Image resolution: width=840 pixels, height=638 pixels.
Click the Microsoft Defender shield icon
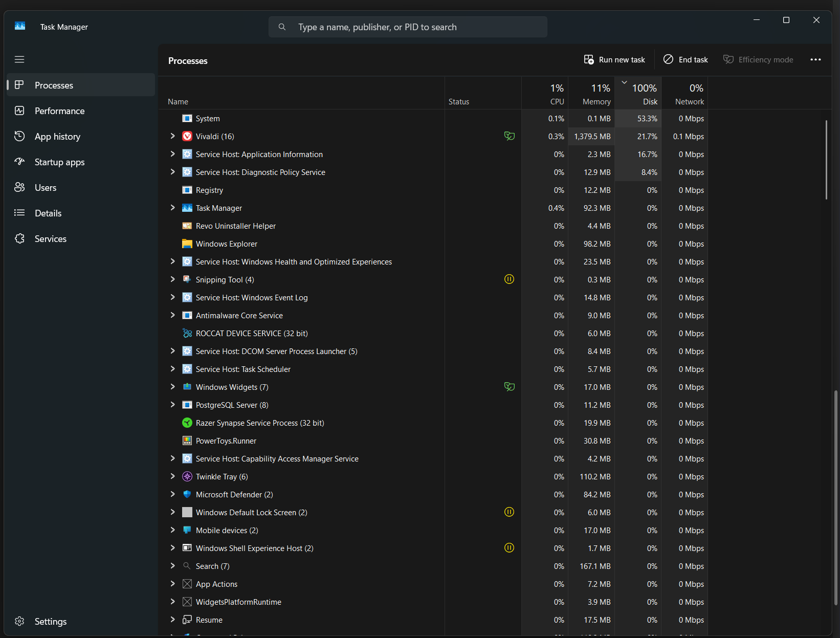187,494
